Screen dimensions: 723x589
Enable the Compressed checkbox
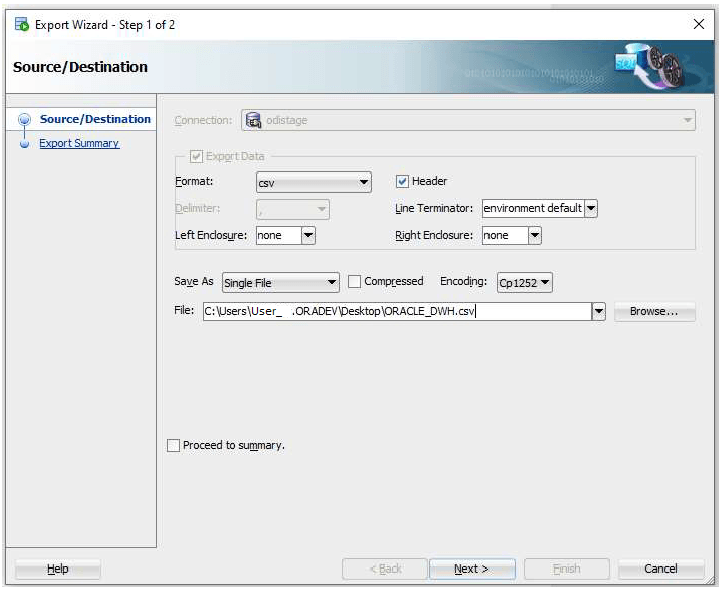click(354, 281)
